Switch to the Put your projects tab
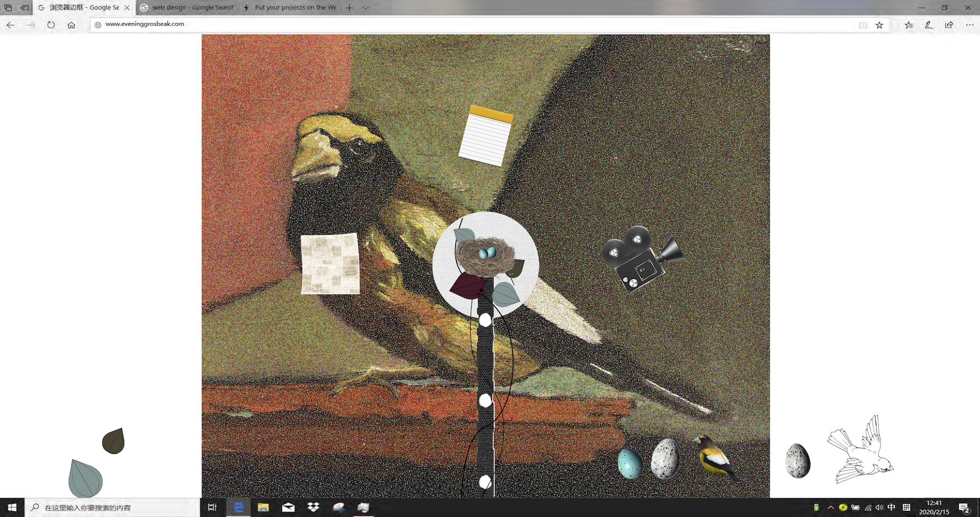 tap(291, 8)
